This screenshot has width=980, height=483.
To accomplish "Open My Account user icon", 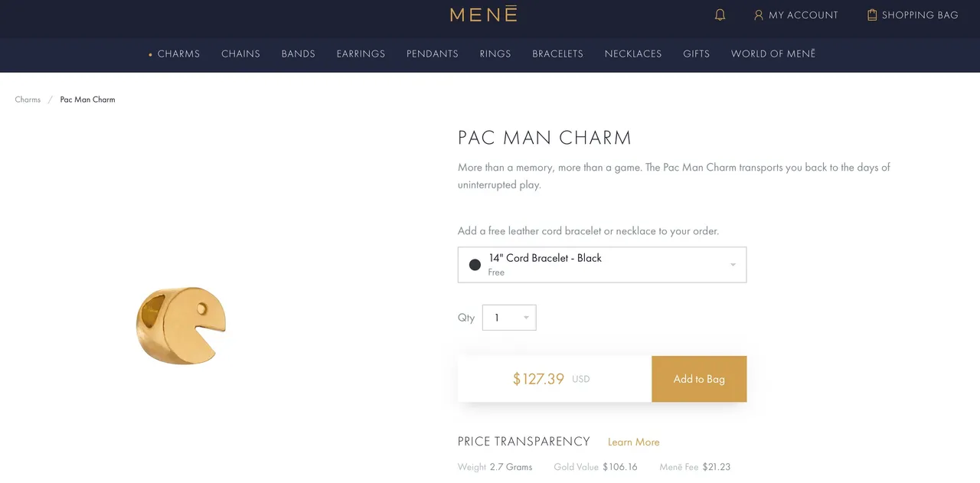I will click(759, 15).
